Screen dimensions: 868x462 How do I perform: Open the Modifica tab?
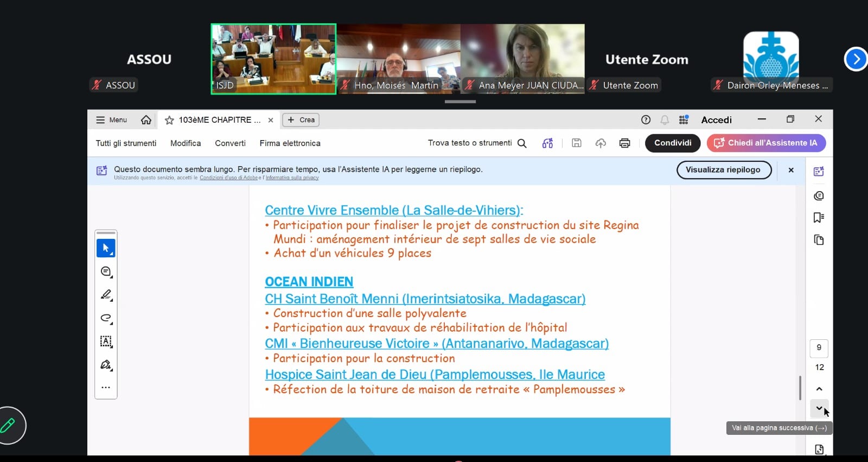186,143
